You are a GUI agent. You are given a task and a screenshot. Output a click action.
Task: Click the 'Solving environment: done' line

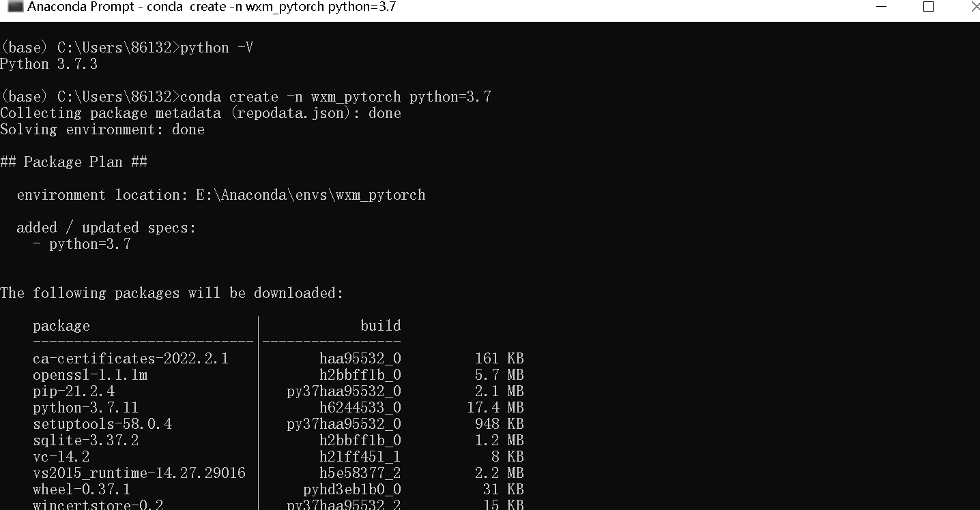pyautogui.click(x=102, y=130)
